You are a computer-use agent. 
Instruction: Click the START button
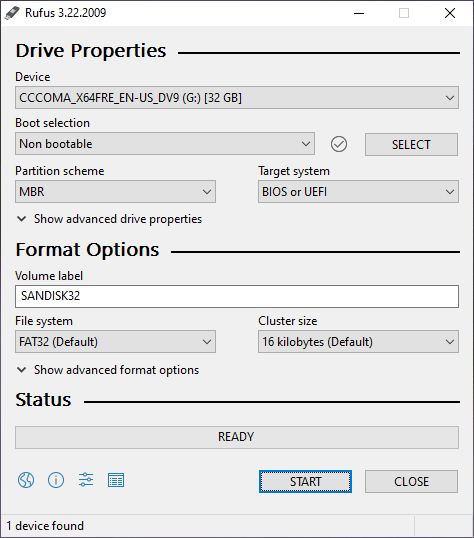click(x=305, y=481)
